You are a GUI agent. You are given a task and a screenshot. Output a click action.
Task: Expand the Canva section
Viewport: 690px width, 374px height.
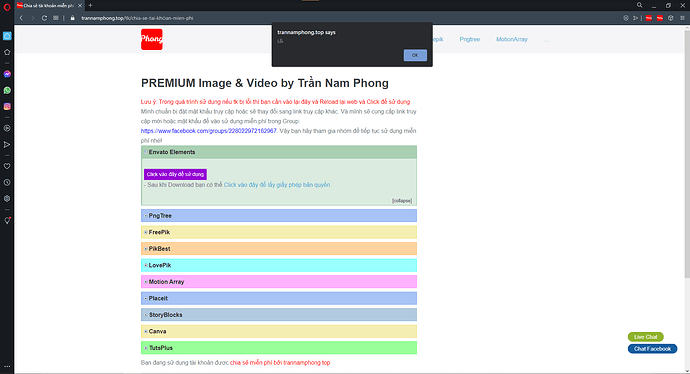(279, 331)
